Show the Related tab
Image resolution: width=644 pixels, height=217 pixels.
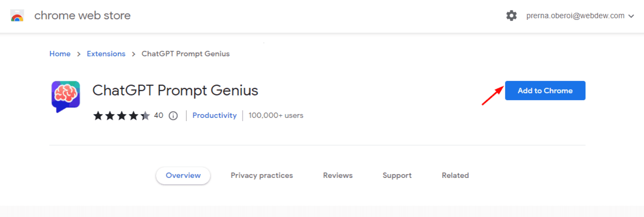455,175
